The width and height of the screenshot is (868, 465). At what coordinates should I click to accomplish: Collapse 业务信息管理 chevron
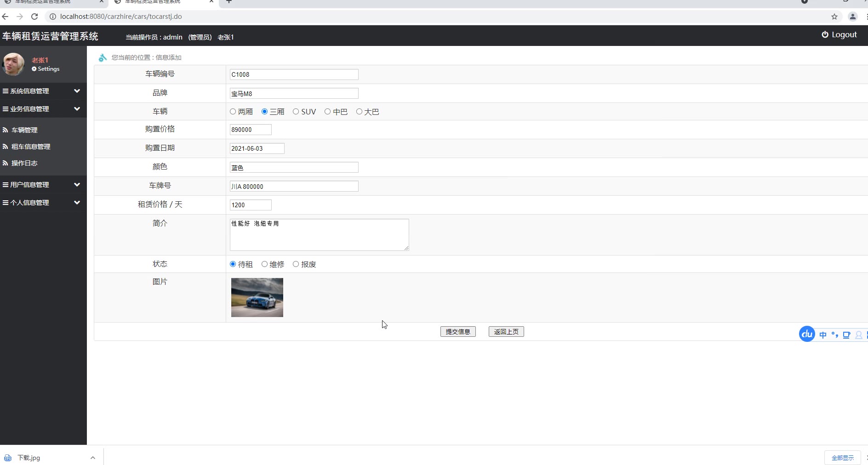point(77,109)
